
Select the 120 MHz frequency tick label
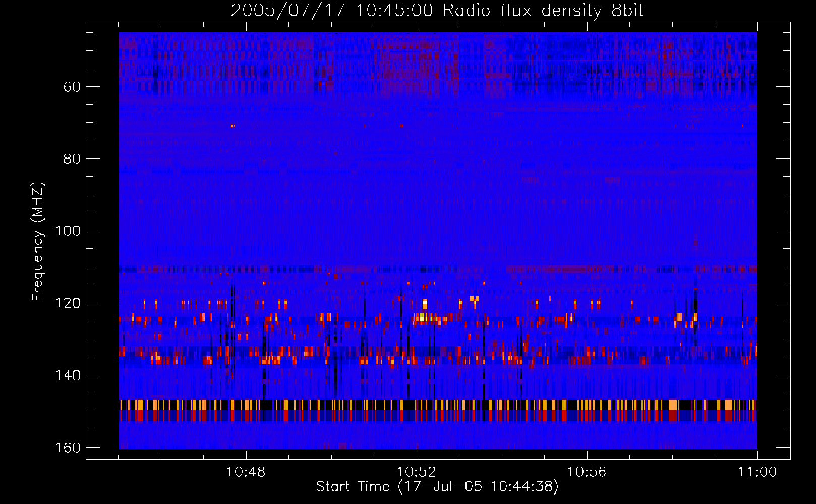tap(68, 303)
